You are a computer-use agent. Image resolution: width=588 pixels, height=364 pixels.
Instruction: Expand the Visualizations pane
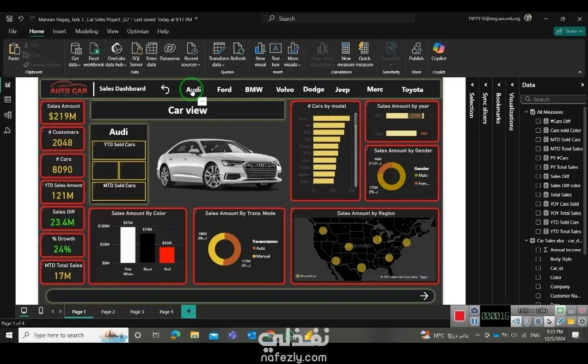(512, 85)
